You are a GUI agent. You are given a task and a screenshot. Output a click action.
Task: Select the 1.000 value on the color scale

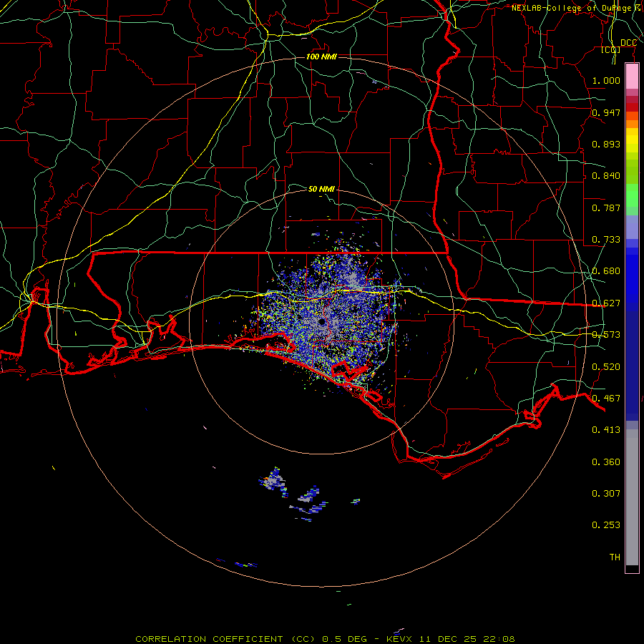[x=606, y=80]
